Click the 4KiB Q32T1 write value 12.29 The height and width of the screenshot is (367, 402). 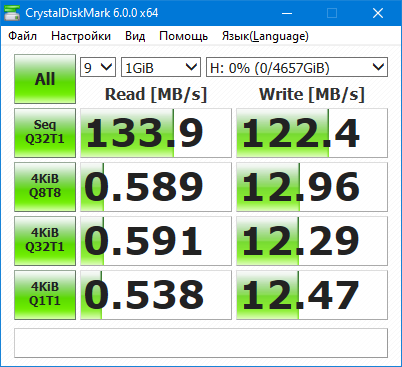coord(312,241)
